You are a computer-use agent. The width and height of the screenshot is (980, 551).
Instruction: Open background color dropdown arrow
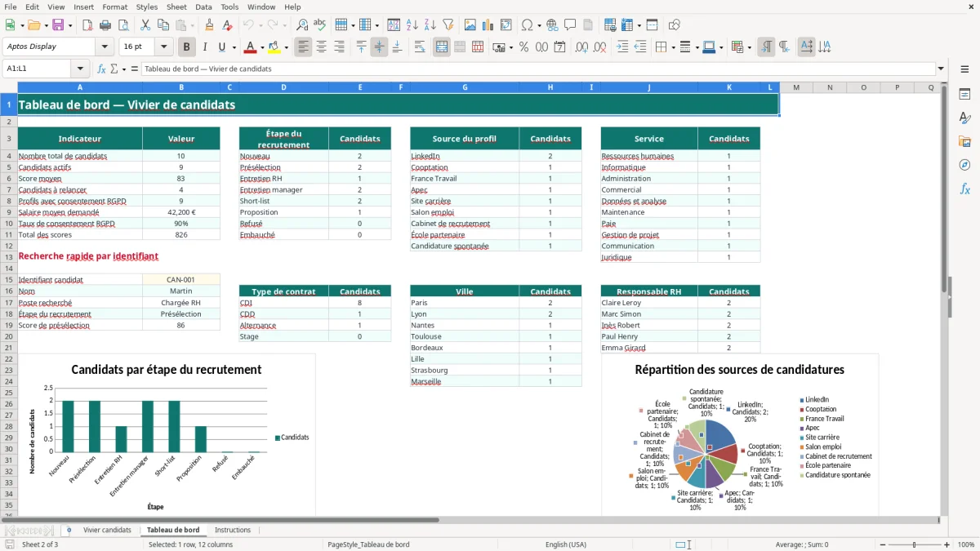click(x=286, y=47)
